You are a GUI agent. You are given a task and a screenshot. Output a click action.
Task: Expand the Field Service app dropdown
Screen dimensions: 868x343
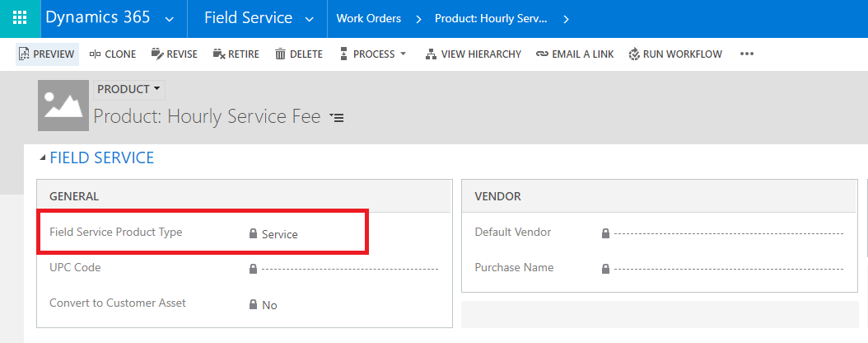point(310,18)
